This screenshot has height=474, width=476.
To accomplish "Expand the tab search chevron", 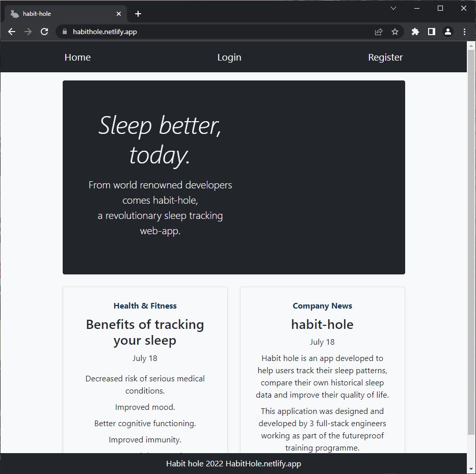I will [x=393, y=8].
